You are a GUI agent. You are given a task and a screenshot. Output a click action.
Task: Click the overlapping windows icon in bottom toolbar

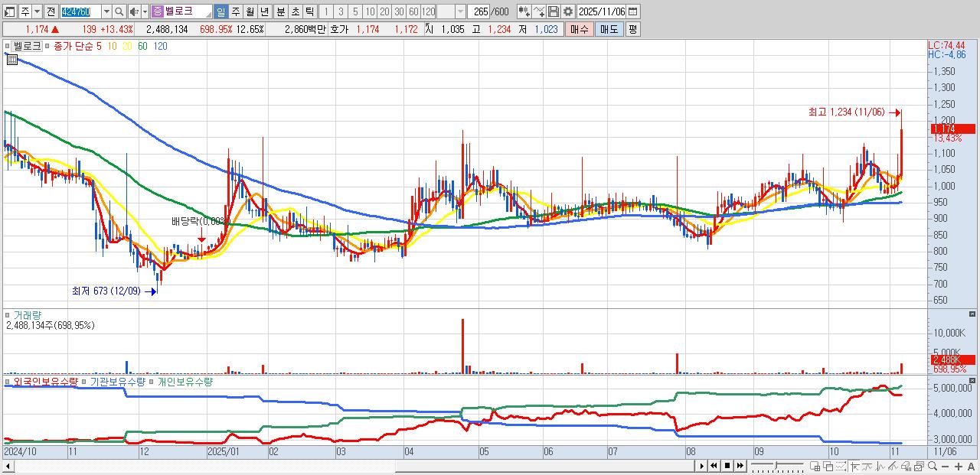click(x=828, y=466)
